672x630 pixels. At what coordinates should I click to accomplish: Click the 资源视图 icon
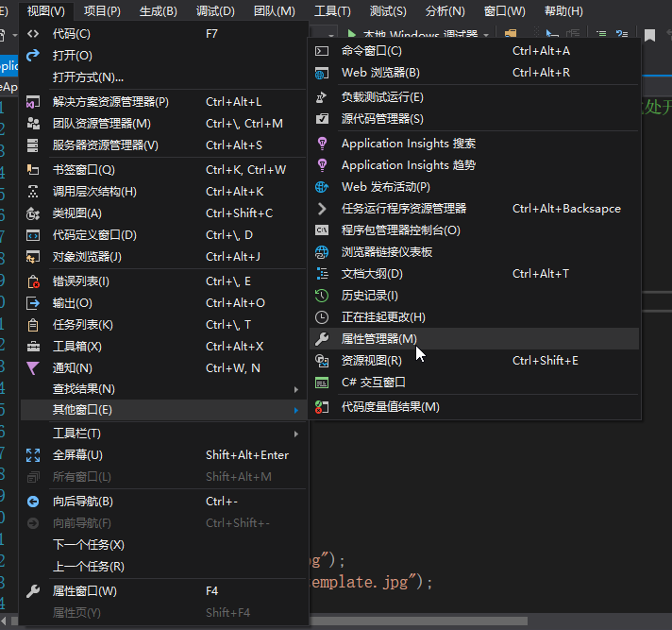click(x=322, y=361)
